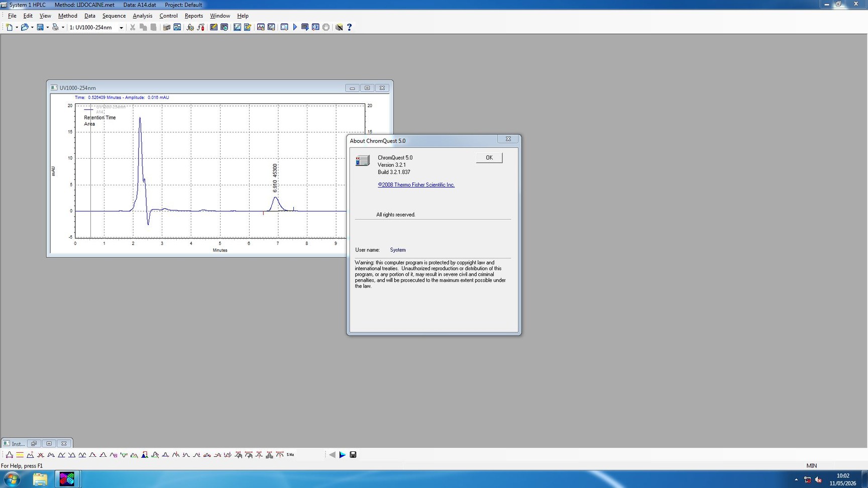The image size is (868, 488).
Task: Restore the minimized Inst... window
Action: 34,443
